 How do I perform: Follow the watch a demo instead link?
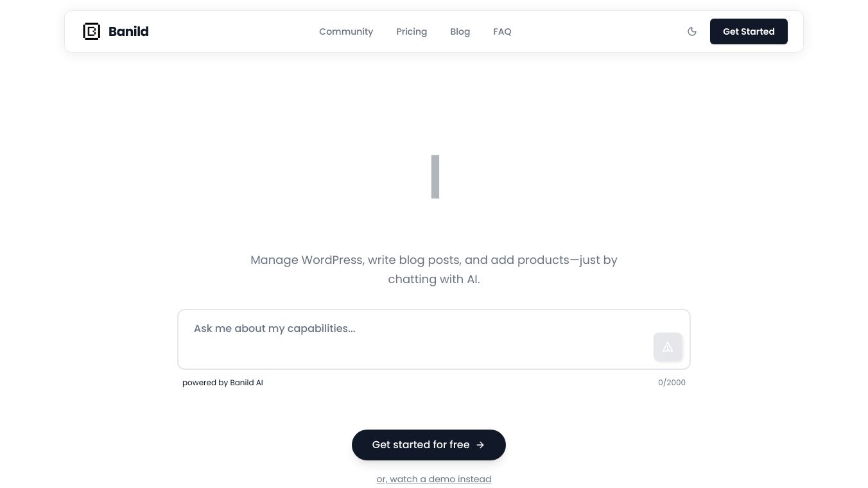click(x=434, y=479)
